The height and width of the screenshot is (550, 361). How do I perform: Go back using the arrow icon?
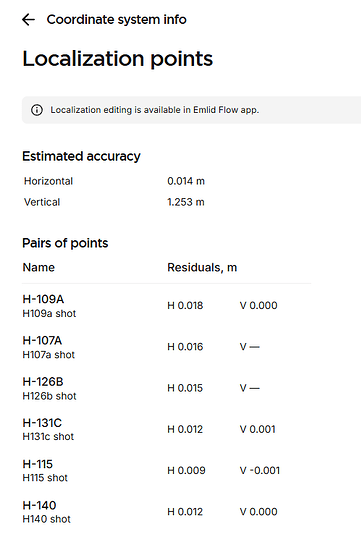28,20
